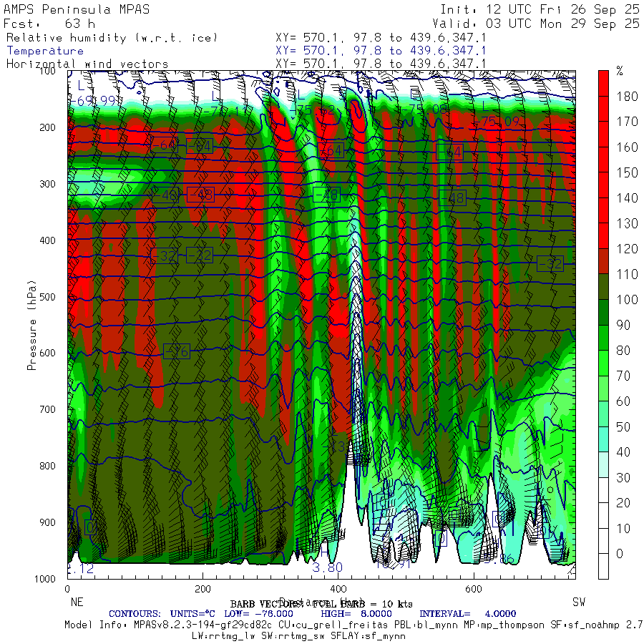Click the '3.80' high temperature label
Viewport: 644px width, 644px height.
[327, 567]
